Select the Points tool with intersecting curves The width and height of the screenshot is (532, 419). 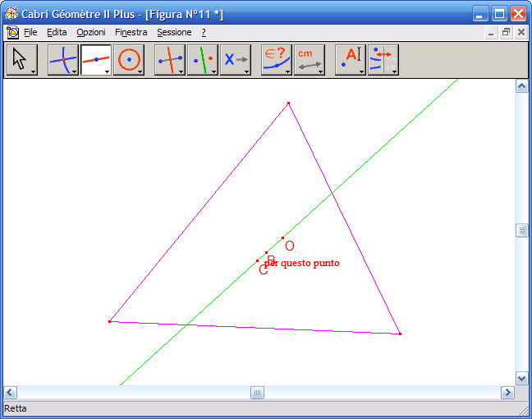point(63,60)
